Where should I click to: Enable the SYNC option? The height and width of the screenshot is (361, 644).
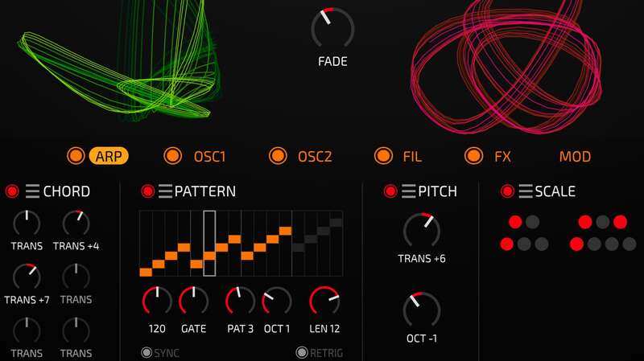pos(147,352)
